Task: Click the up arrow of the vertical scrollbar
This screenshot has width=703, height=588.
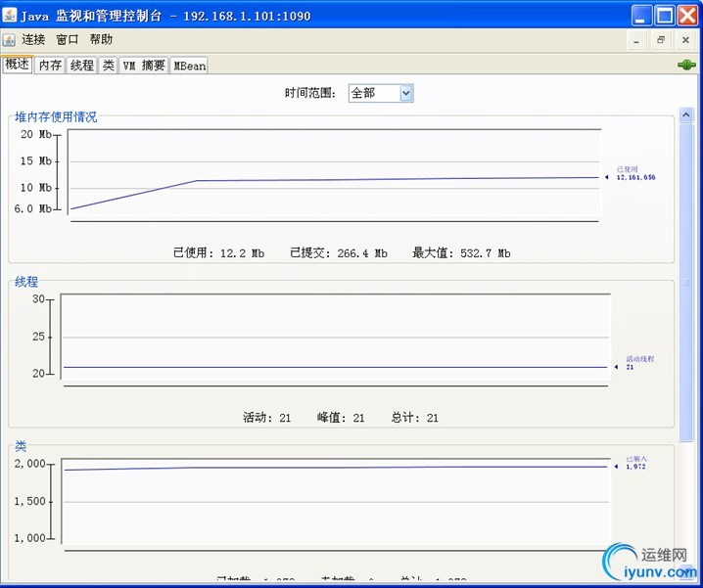Action: click(686, 115)
